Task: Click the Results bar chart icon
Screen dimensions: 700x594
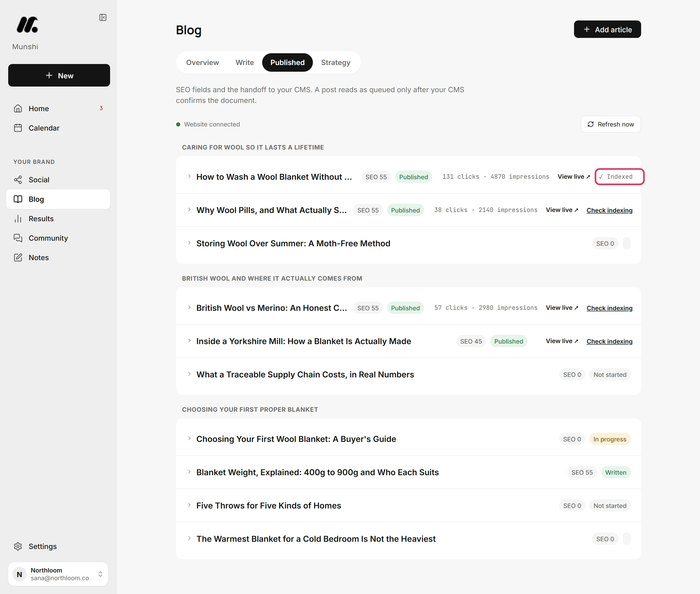Action: [x=18, y=219]
